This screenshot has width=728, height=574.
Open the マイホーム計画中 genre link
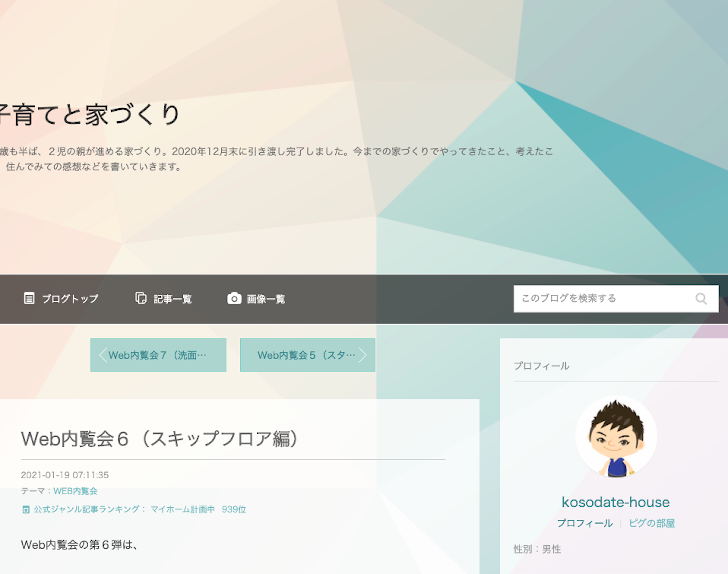(182, 509)
